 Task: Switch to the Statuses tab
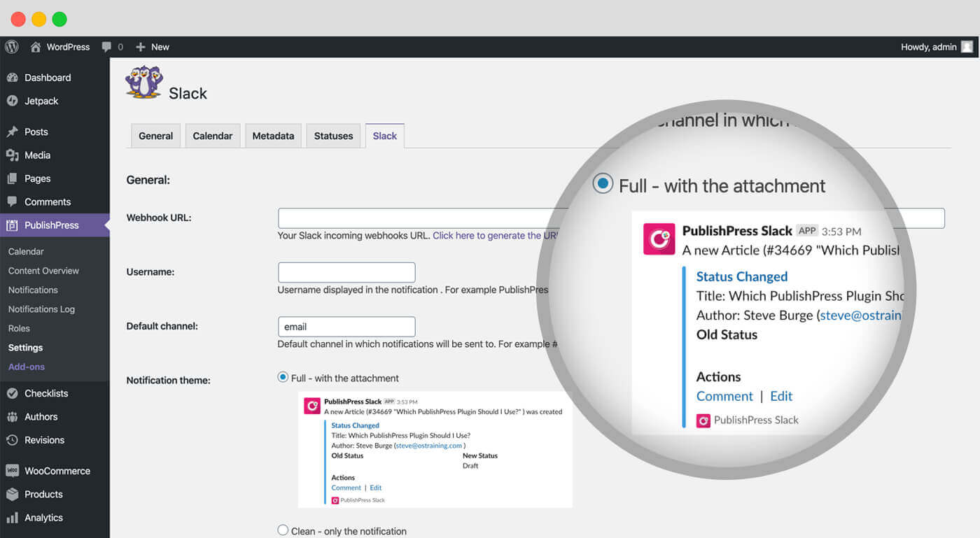(333, 136)
